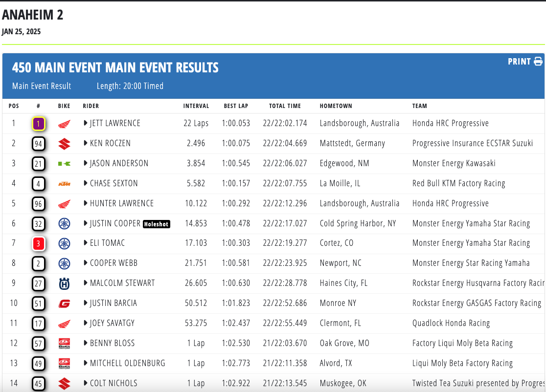This screenshot has height=392, width=546.
Task: Expand Jett Lawrence's rider row details
Action: pos(86,124)
